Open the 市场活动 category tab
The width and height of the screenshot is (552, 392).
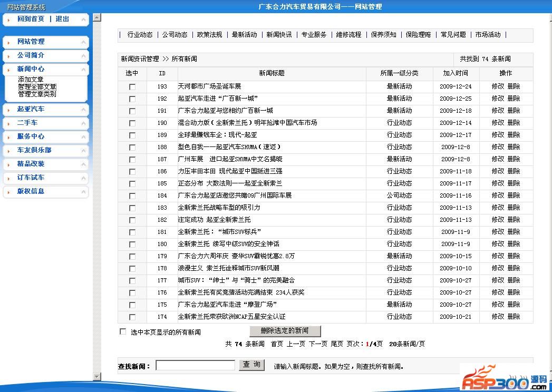click(488, 35)
